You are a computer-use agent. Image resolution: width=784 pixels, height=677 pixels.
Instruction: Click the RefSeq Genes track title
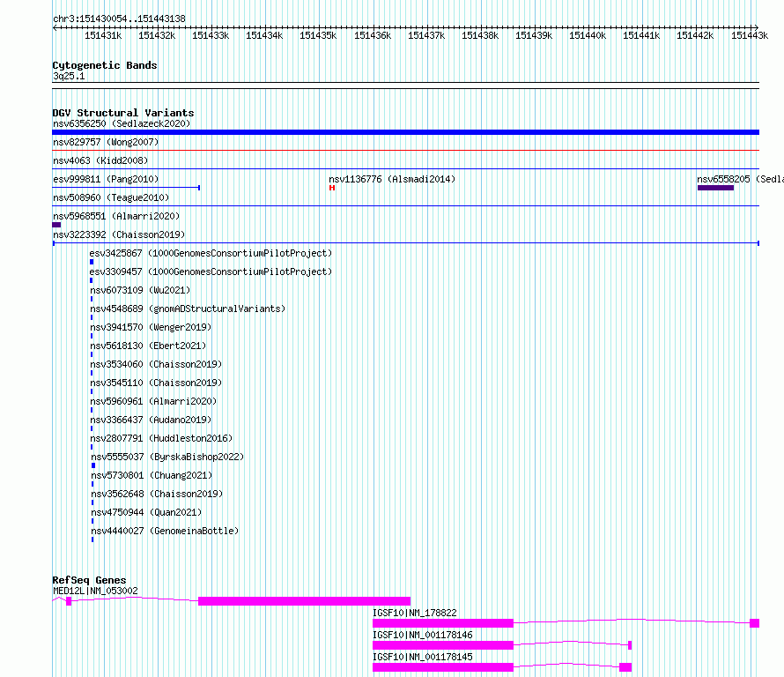90,580
